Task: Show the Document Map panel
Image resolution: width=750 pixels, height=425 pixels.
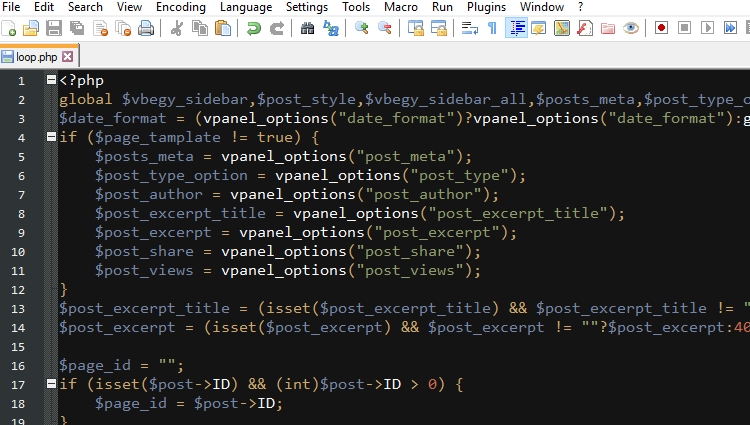Action: [562, 28]
